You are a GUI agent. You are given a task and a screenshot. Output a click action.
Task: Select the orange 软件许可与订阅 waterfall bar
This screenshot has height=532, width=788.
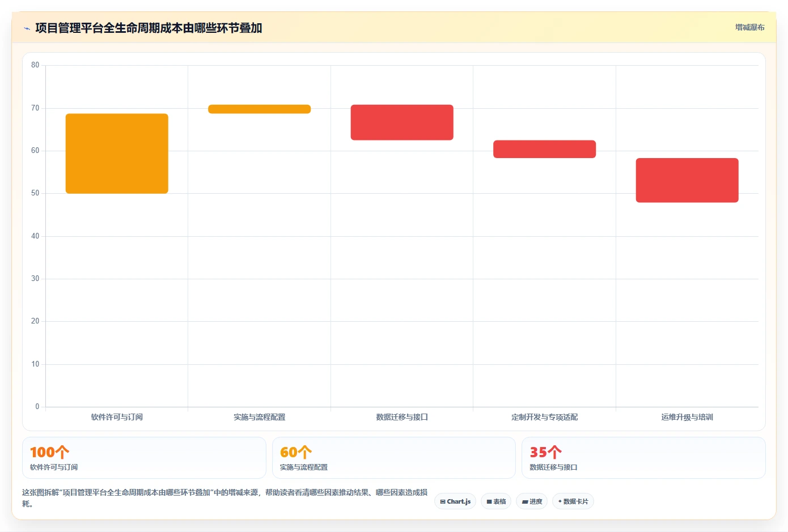117,154
